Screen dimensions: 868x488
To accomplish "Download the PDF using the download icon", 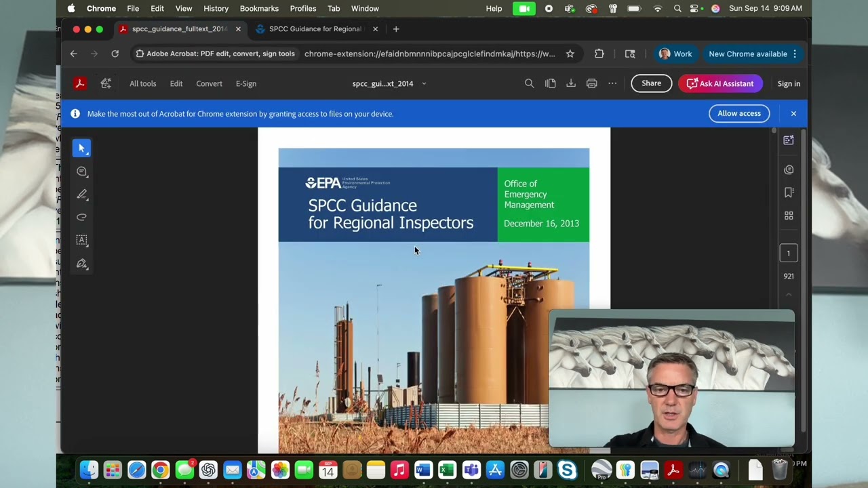I will 571,83.
